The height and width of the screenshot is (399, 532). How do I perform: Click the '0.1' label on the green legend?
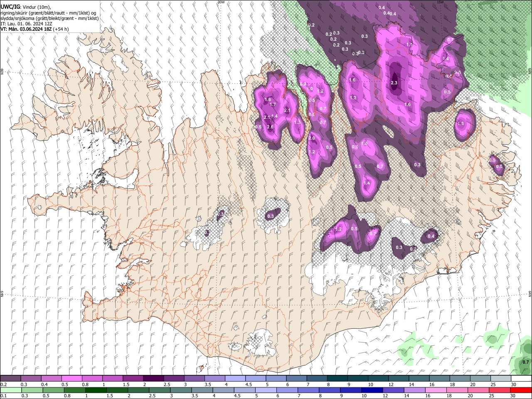point(3,396)
